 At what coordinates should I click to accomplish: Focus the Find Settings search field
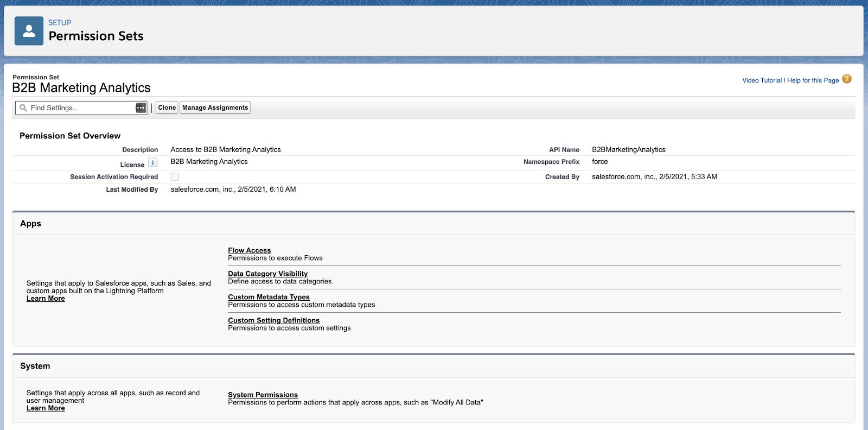pyautogui.click(x=81, y=108)
